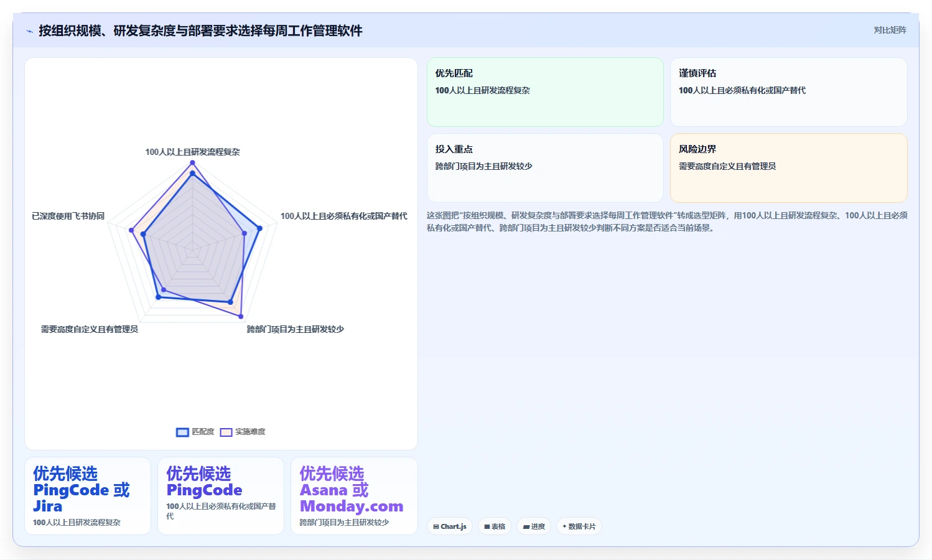Click radar axis label 需要高度自定义且有管理员
The image size is (932, 560).
90,329
